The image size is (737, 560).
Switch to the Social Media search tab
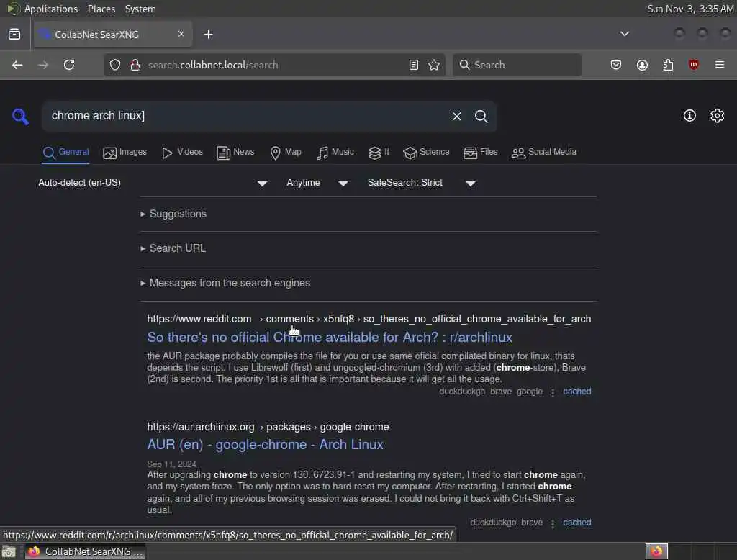pos(544,153)
